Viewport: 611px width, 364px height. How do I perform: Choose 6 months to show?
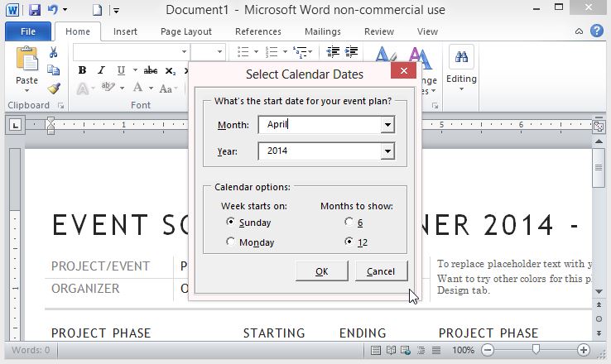348,223
